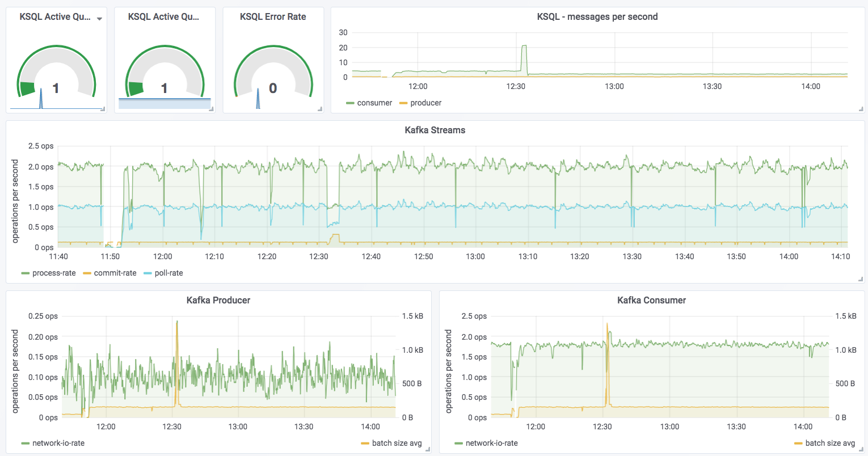This screenshot has height=456, width=868.
Task: Click the KSQL Error Rate gauge value 0
Action: click(x=273, y=88)
